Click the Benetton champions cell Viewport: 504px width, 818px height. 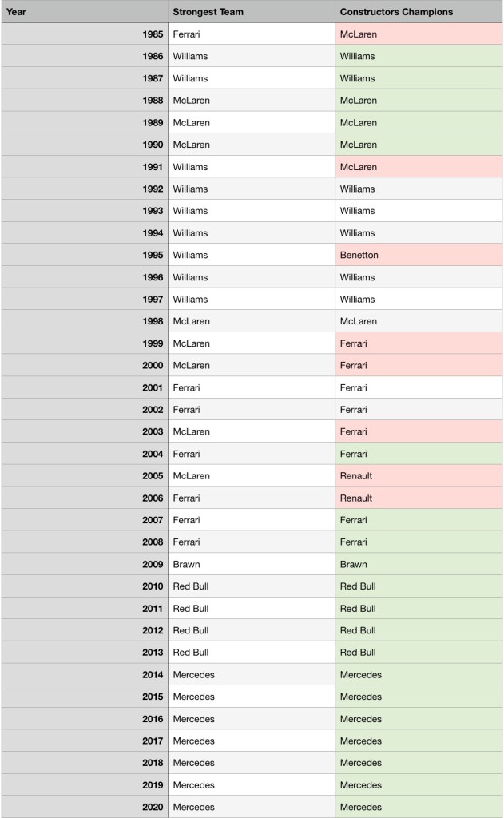coord(419,255)
